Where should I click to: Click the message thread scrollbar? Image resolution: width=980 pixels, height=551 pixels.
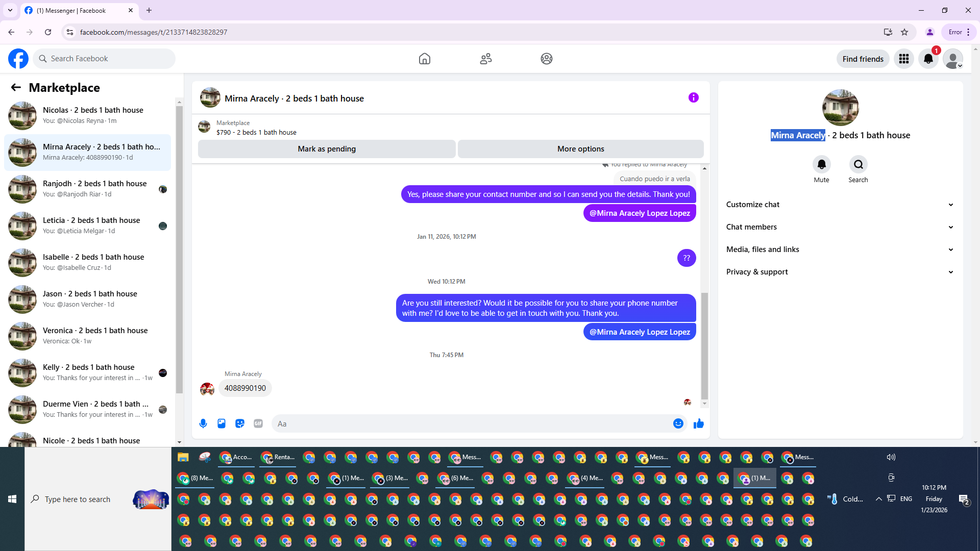click(x=704, y=345)
